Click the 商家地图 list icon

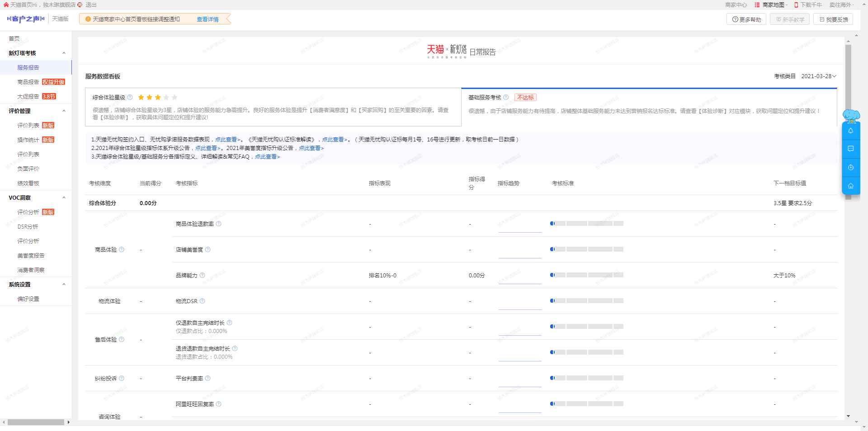(757, 5)
